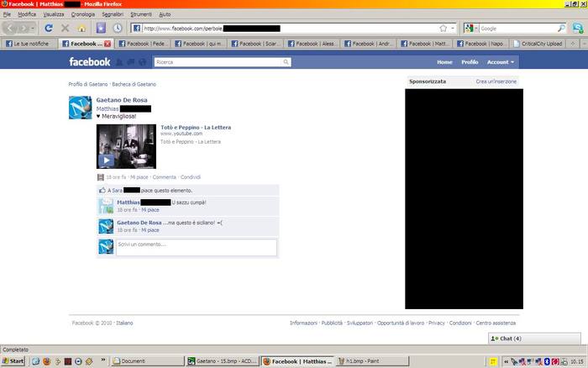The width and height of the screenshot is (588, 368).
Task: Click the browser Forward arrow button
Action: click(x=24, y=28)
